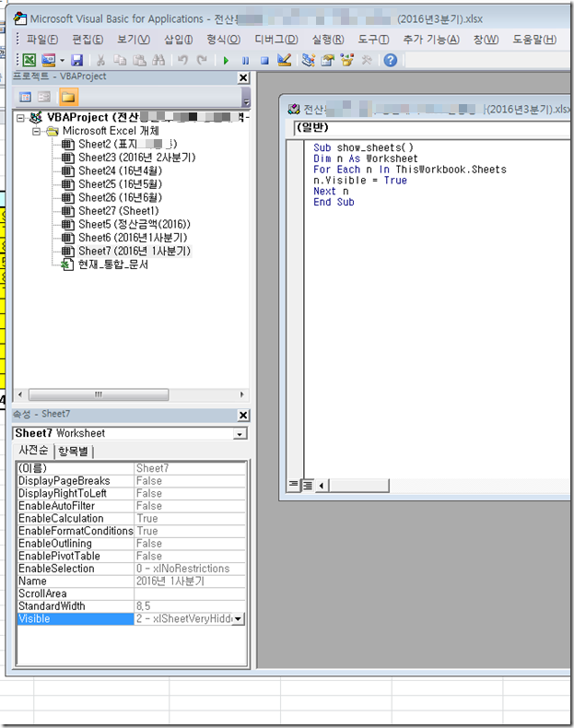574x728 pixels.
Task: Open the Visible property value dropdown
Action: point(238,619)
